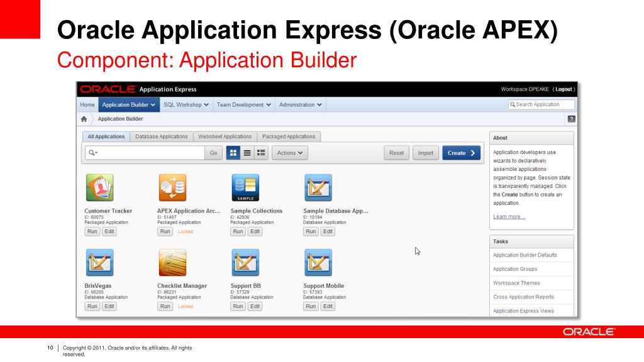The width and height of the screenshot is (644, 362).
Task: Open the Application Groups task
Action: click(515, 269)
